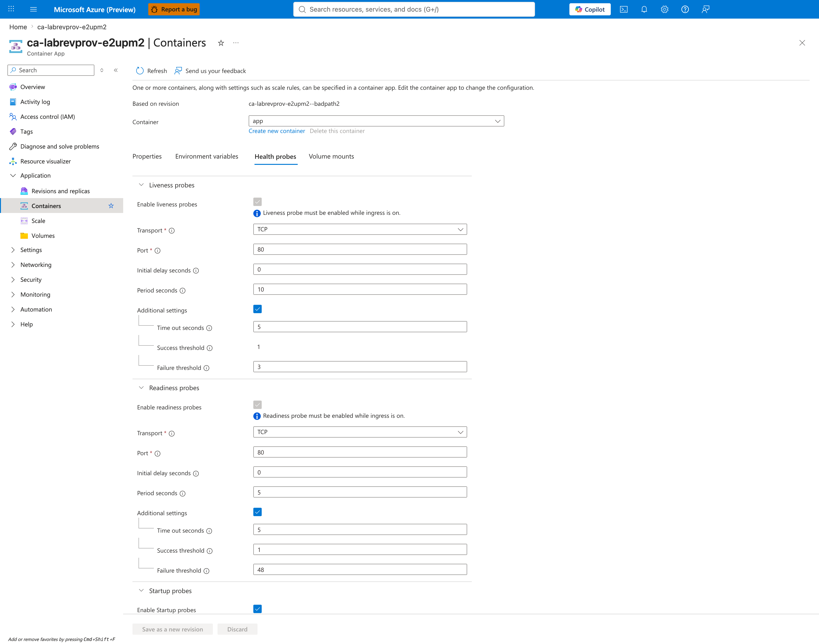Click the liveness Port input field
The height and width of the screenshot is (644, 819).
[360, 249]
